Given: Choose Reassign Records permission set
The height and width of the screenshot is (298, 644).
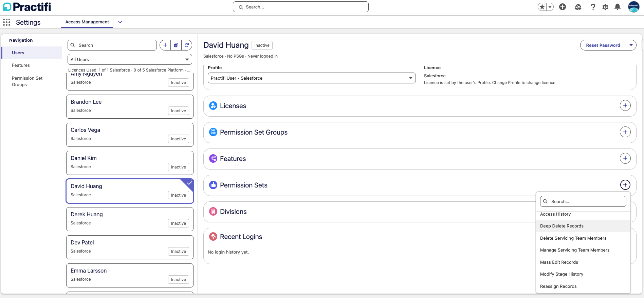Looking at the screenshot, I should pos(583,286).
